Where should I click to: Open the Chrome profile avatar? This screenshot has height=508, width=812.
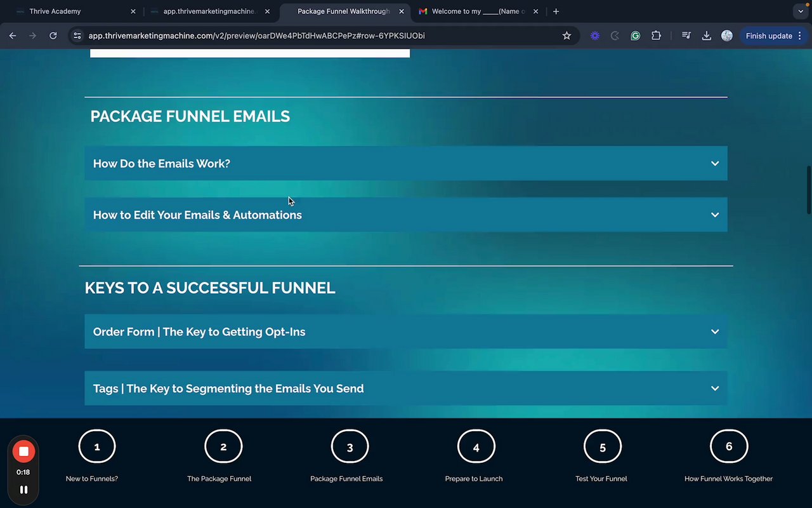point(727,36)
